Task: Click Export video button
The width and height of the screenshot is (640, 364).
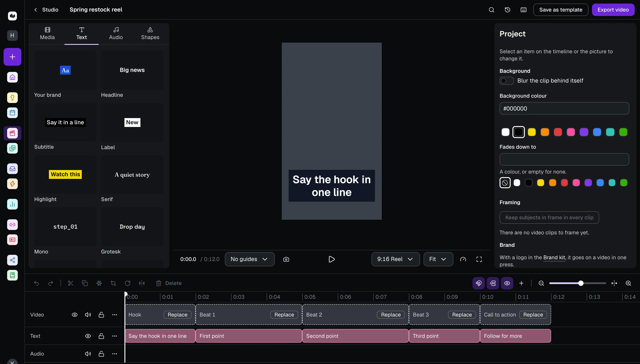Action: 613,10
